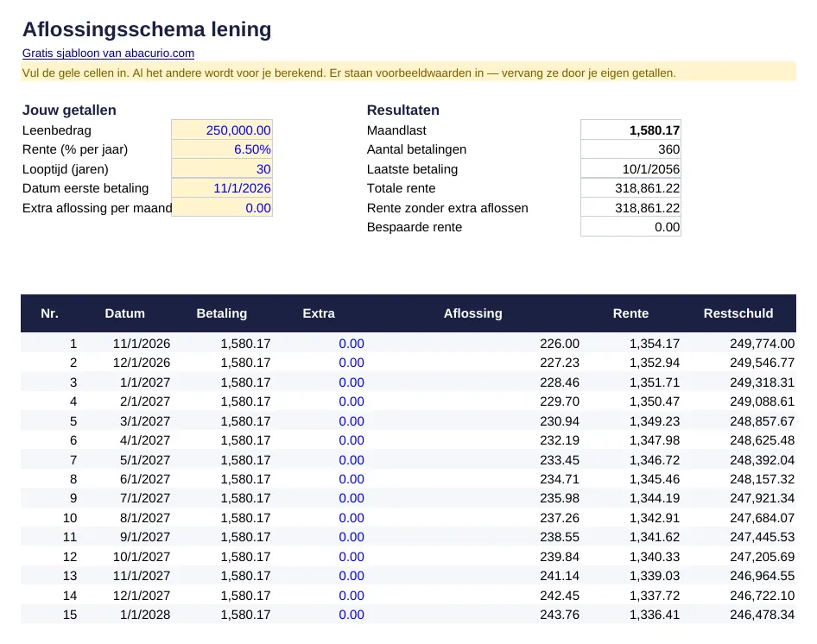The height and width of the screenshot is (644, 817).
Task: Select the Datum eerste betaling label
Action: tap(85, 188)
